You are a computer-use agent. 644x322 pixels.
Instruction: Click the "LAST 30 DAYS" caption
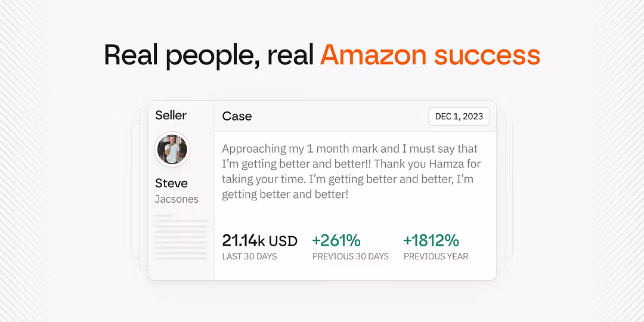click(249, 256)
